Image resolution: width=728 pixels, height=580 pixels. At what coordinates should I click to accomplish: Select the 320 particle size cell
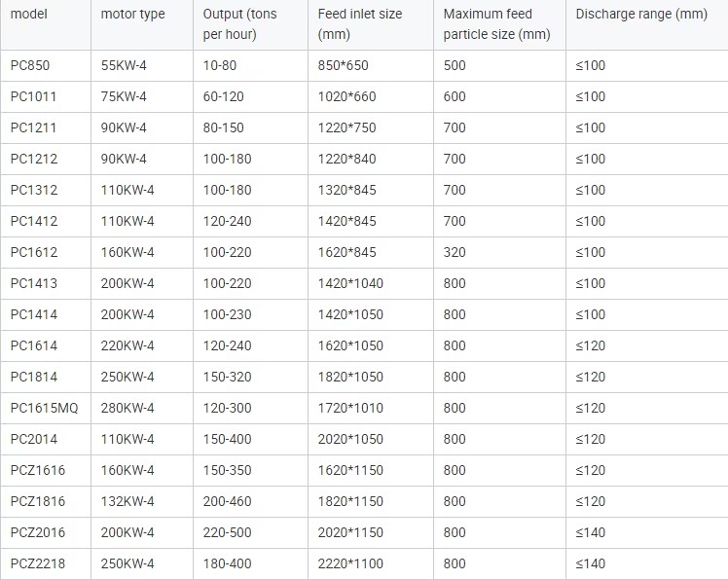455,252
